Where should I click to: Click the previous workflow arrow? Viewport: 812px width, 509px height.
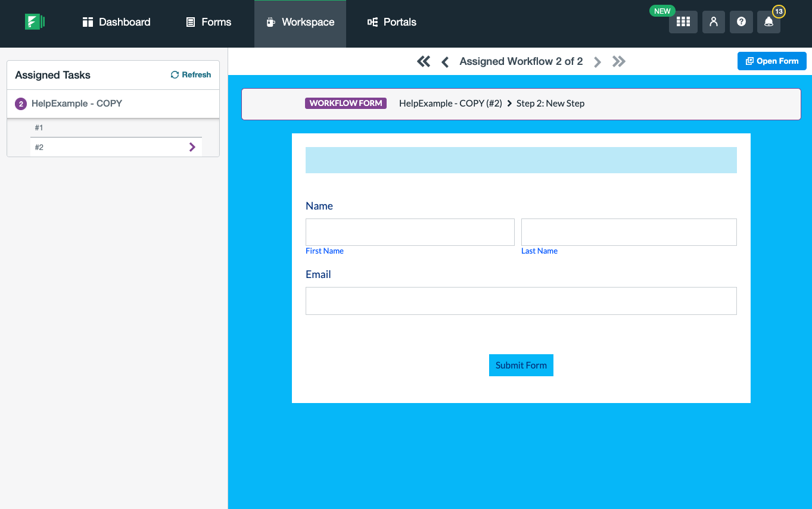(445, 61)
